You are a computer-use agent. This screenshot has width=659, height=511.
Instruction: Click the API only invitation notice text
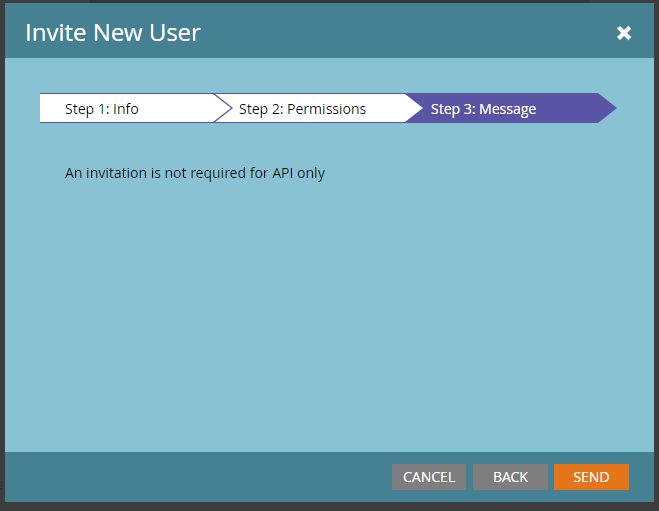point(195,173)
